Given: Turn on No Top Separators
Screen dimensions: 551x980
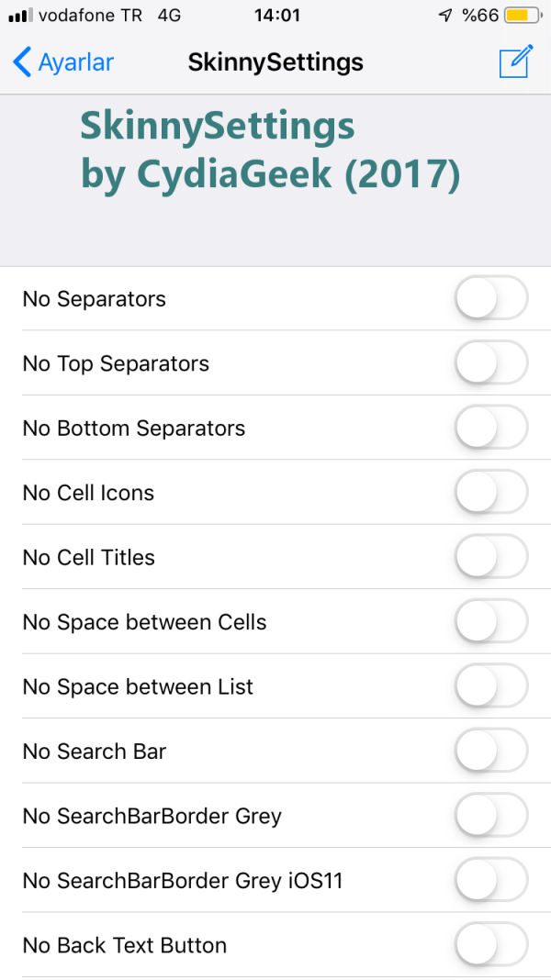Looking at the screenshot, I should [491, 363].
